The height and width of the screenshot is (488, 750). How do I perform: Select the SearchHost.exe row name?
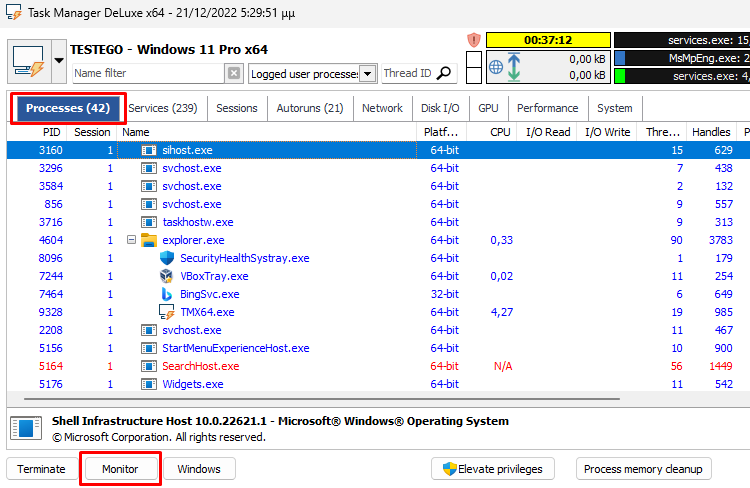[200, 366]
